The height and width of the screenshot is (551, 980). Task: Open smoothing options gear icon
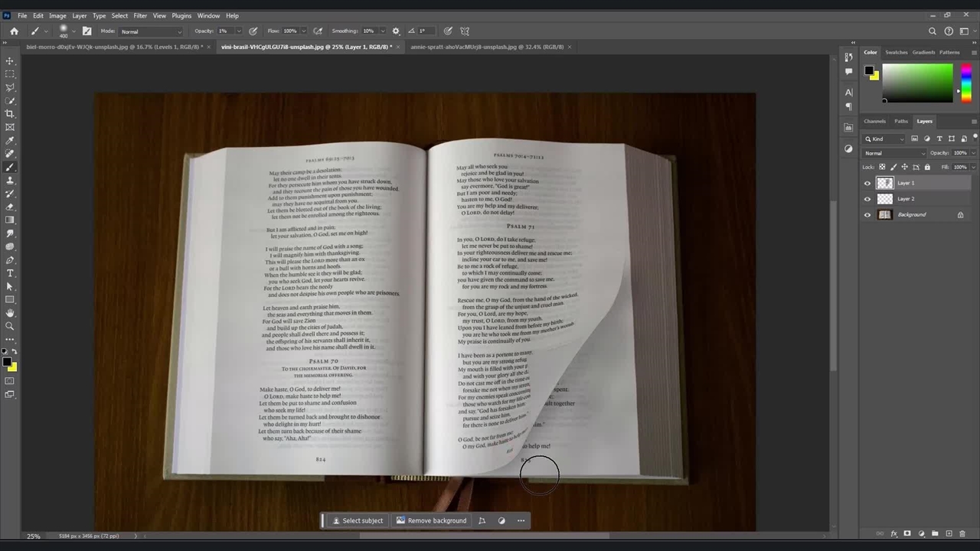click(396, 31)
